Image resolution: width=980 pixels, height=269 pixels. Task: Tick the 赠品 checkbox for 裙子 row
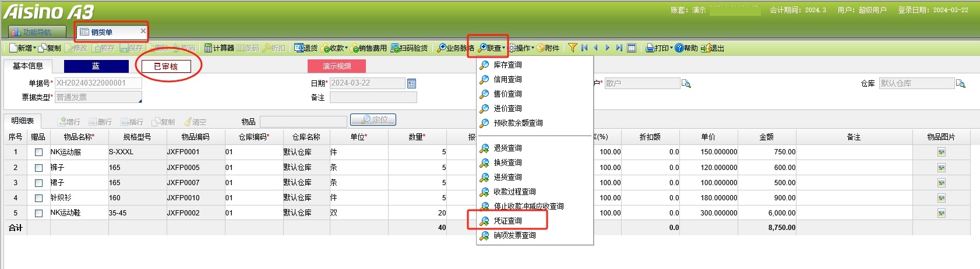38,183
